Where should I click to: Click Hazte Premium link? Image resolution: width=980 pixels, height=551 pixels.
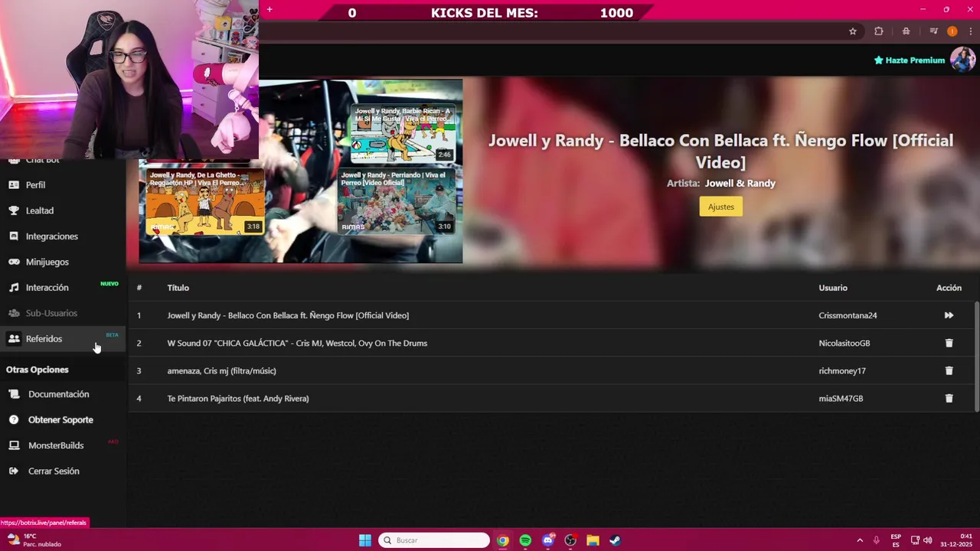[x=910, y=60]
